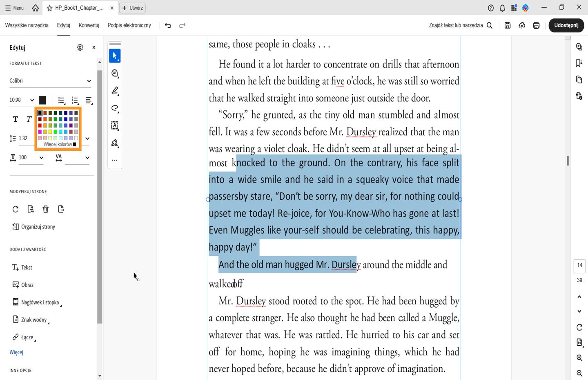588x380 pixels.
Task: Click Więcej kolorów in the palette
Action: (60, 144)
